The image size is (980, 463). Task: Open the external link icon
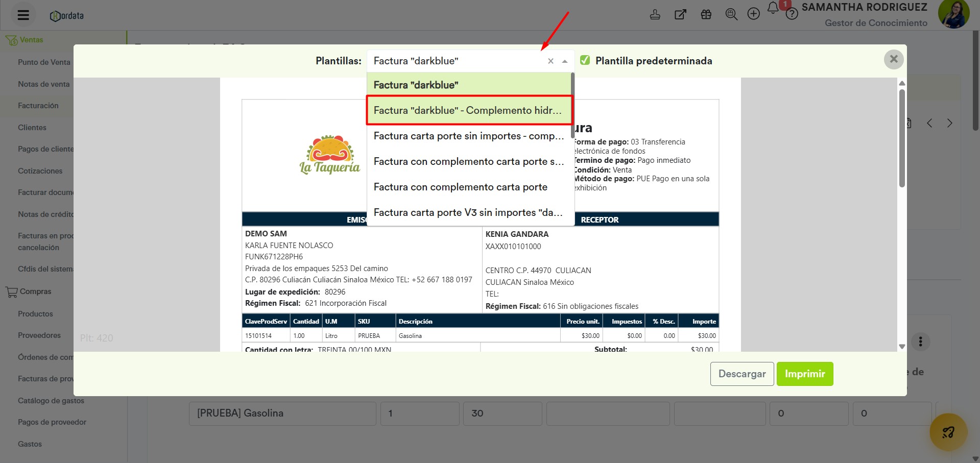(x=680, y=15)
